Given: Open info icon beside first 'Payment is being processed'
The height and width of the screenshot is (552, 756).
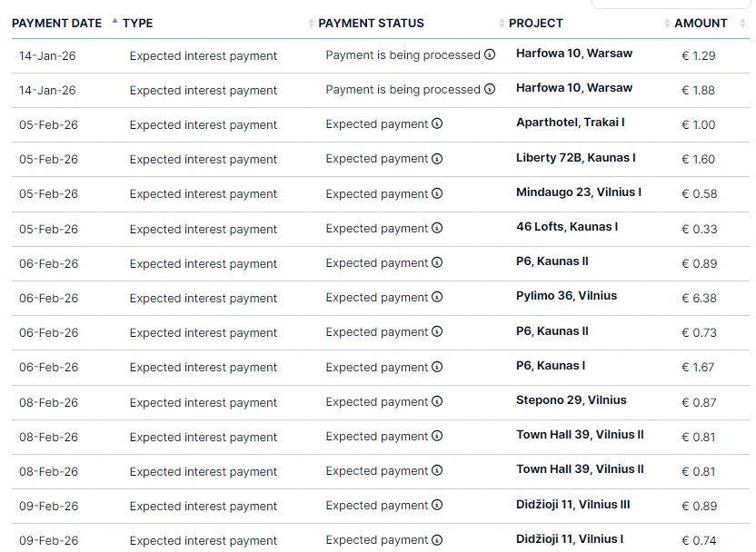Looking at the screenshot, I should [488, 55].
